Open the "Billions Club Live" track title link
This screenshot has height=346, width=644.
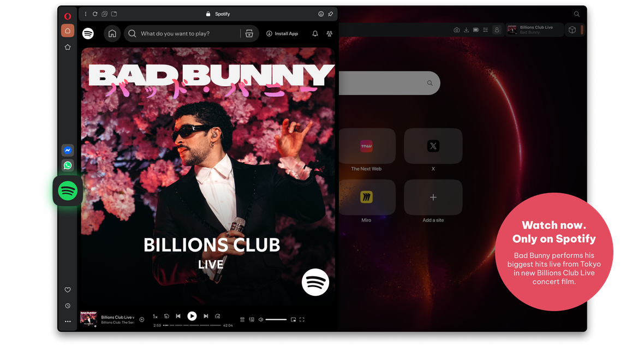click(117, 317)
